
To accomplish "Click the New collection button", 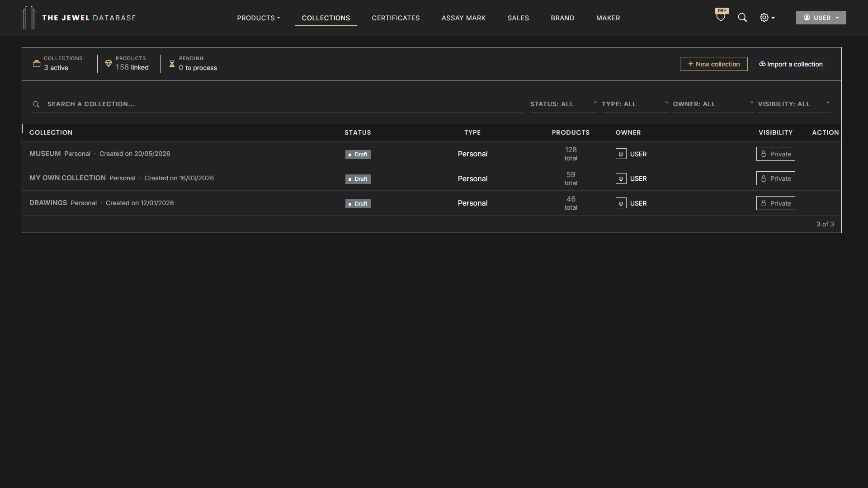I will (x=713, y=64).
